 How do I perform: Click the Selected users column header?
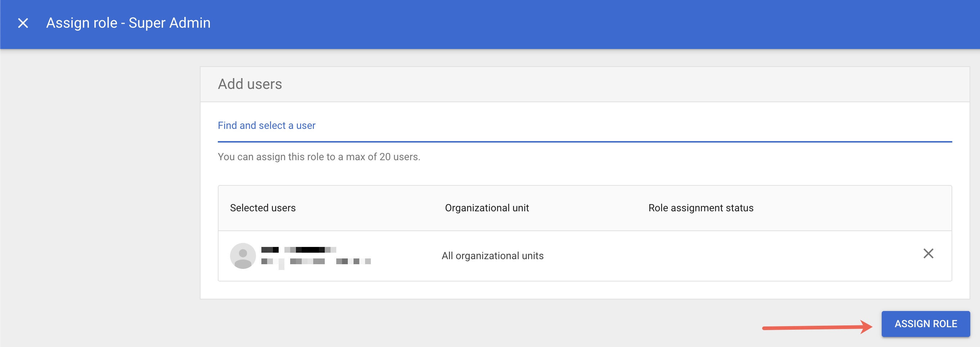click(x=262, y=208)
